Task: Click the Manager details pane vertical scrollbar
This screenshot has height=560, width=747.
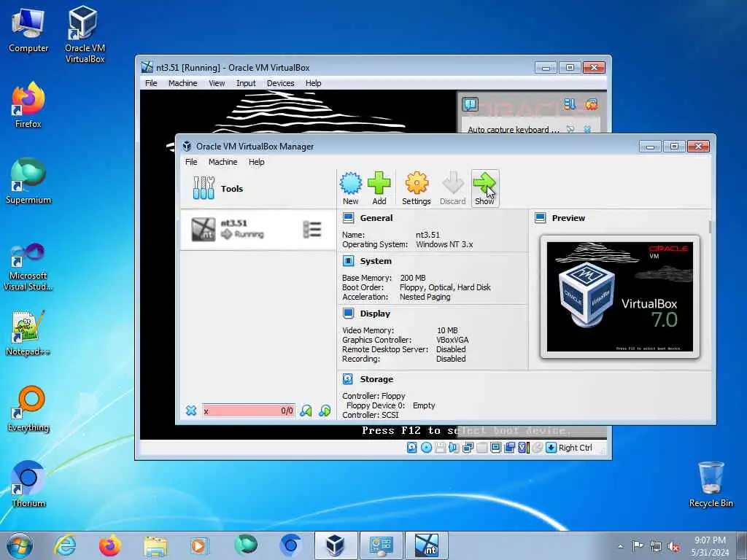Action: tap(710, 227)
